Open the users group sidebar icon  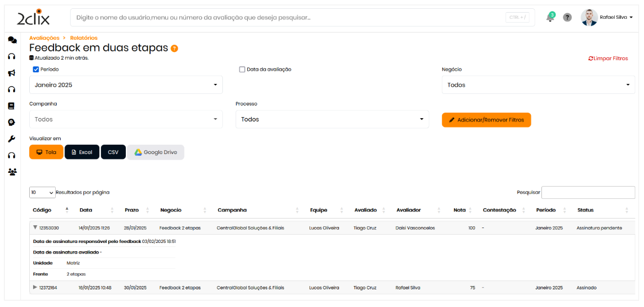tap(12, 172)
